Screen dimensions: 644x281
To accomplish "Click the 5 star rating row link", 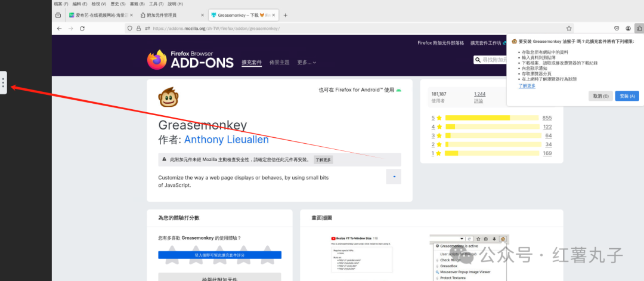I will (x=491, y=118).
